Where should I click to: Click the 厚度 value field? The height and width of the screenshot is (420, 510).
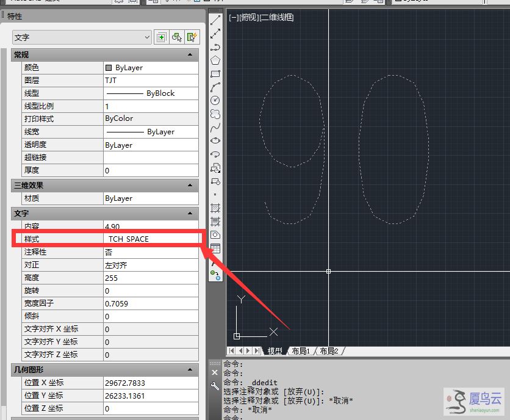[151, 170]
